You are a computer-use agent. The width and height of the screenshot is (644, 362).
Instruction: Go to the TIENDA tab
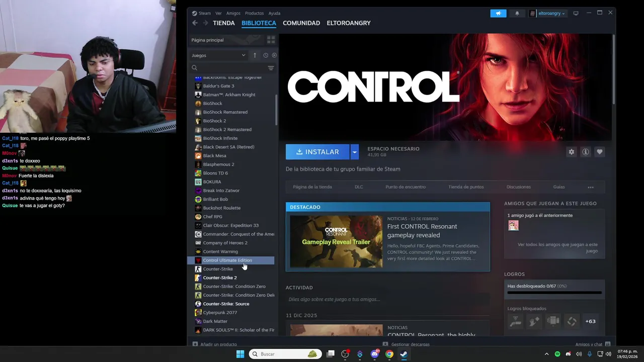(x=224, y=23)
